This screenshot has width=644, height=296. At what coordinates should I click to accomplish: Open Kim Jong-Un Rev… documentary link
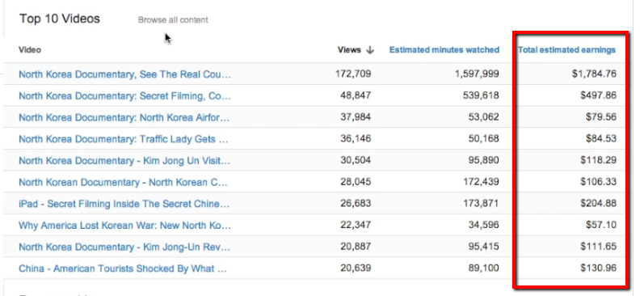coord(124,247)
